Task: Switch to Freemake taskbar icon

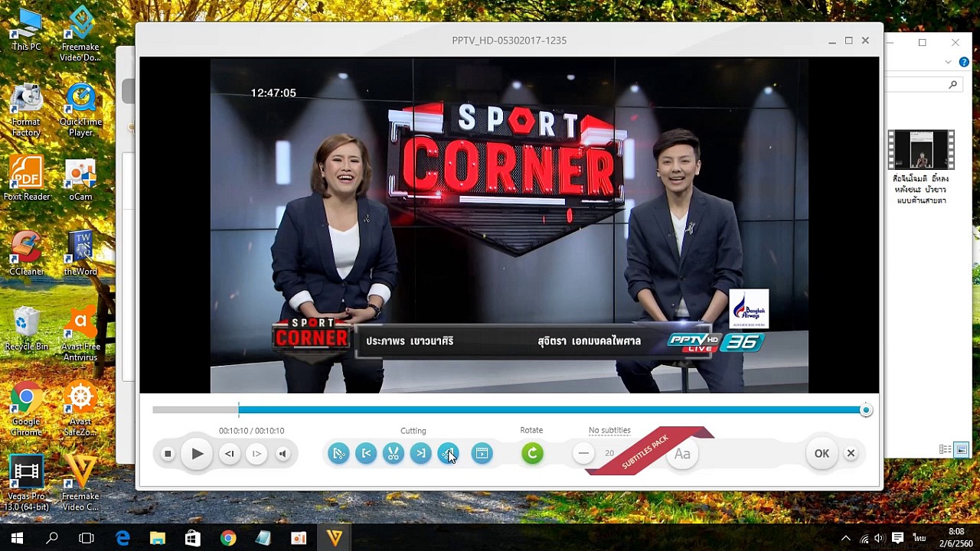Action: [335, 538]
